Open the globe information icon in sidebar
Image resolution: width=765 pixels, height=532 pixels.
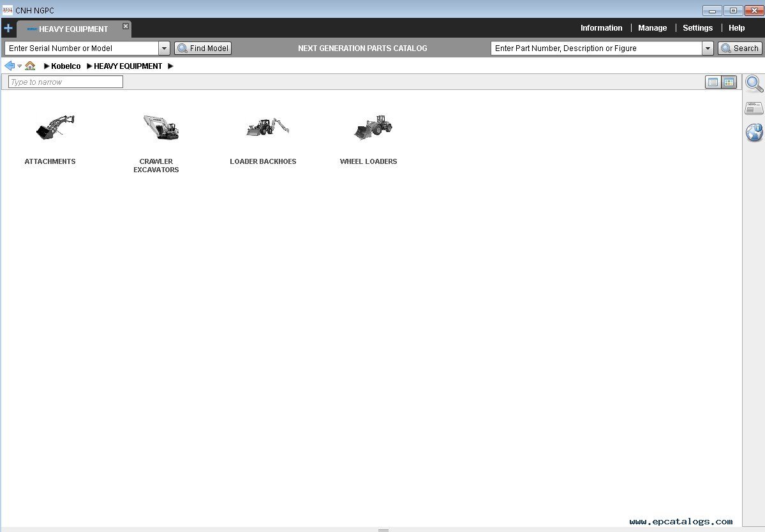click(754, 132)
